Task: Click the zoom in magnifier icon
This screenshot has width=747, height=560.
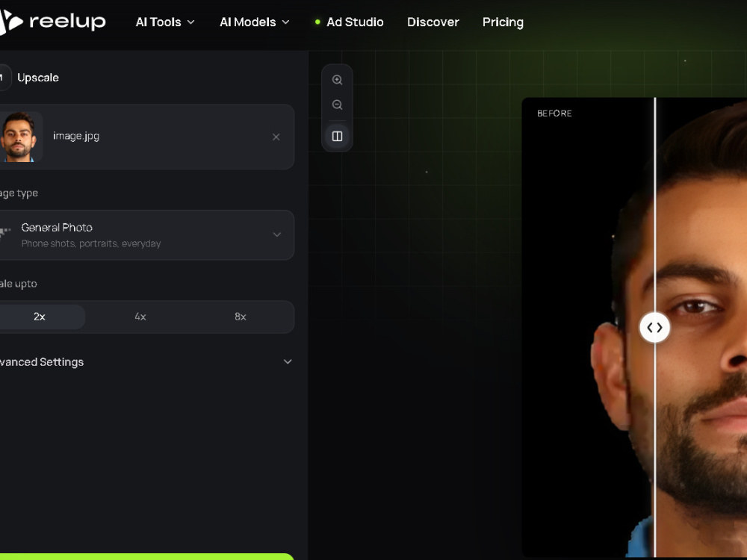Action: coord(338,80)
